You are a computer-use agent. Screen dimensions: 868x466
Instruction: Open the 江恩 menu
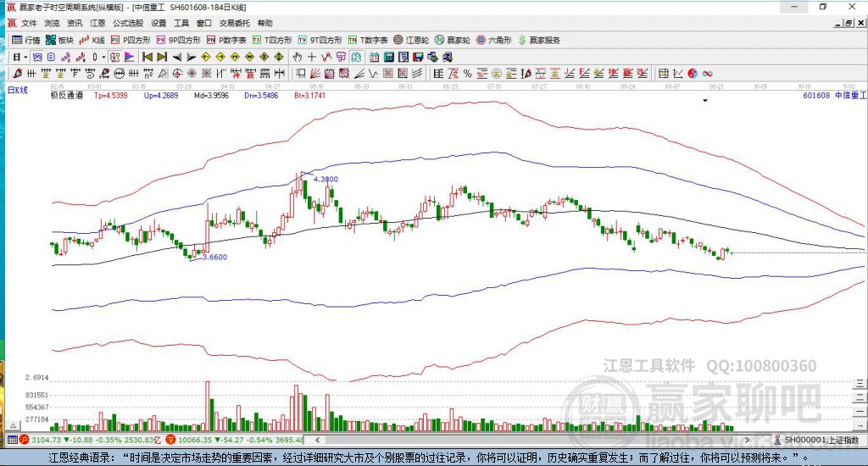pyautogui.click(x=97, y=23)
